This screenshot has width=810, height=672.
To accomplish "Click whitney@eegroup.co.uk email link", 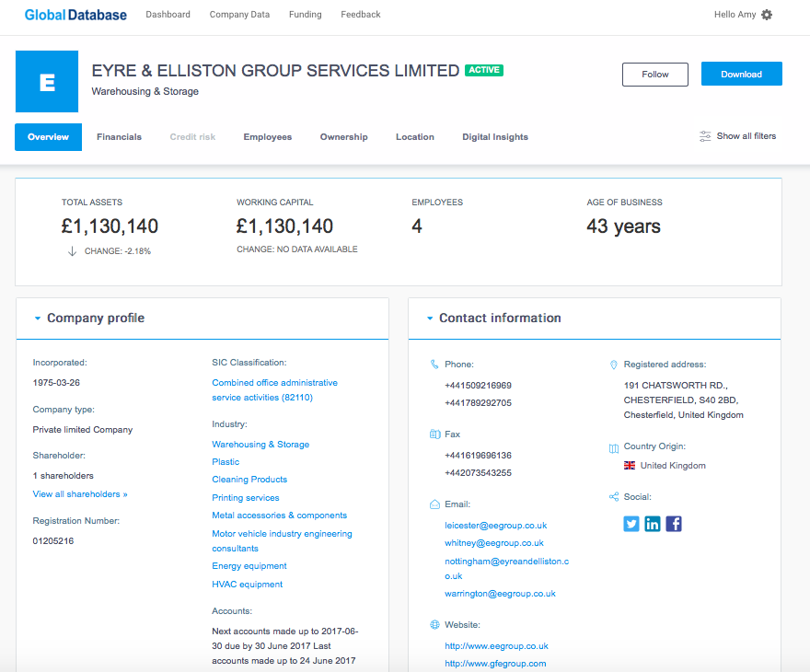I will (x=494, y=543).
